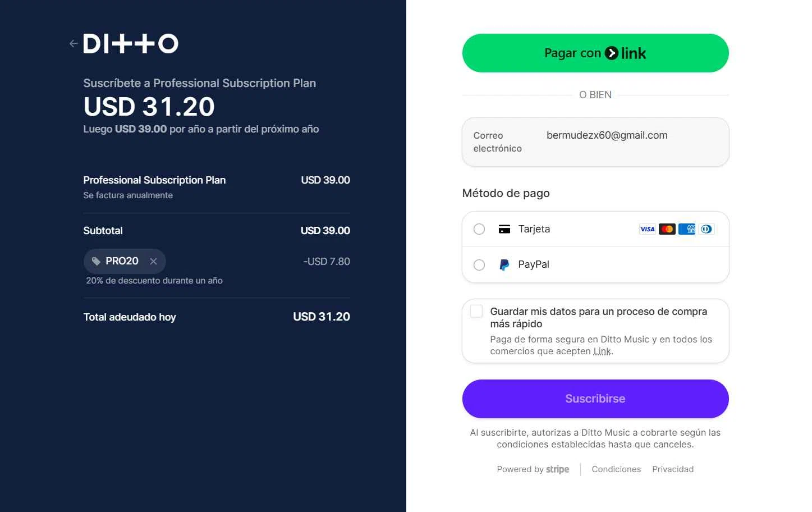The width and height of the screenshot is (812, 512).
Task: Click the Mastercard icon
Action: point(667,229)
